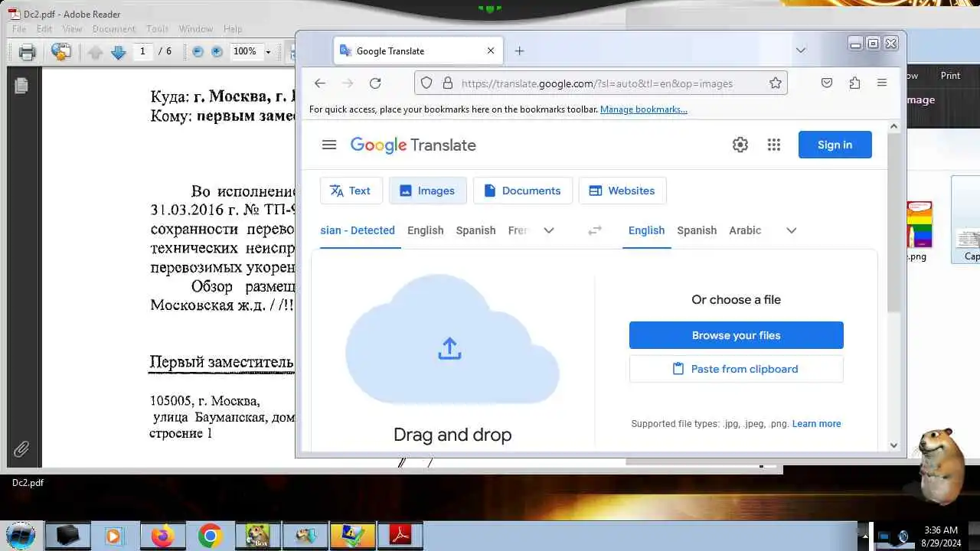This screenshot has width=980, height=551.
Task: Open Firefox from the taskbar
Action: [162, 536]
